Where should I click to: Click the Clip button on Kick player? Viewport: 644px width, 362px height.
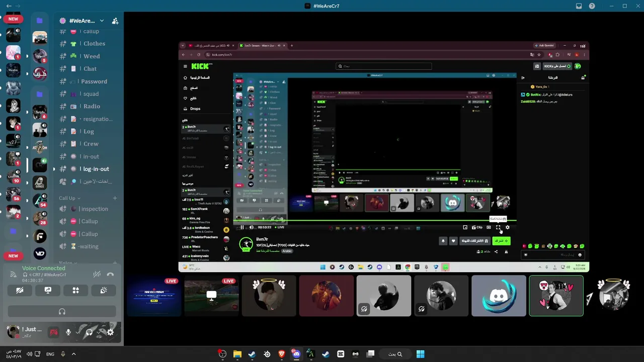[477, 227]
